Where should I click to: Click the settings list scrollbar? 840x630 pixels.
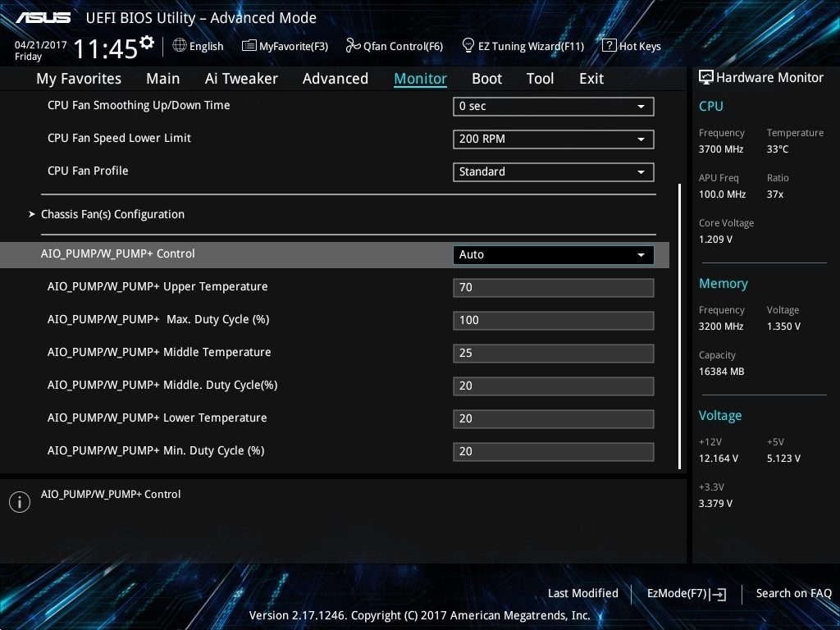click(679, 326)
